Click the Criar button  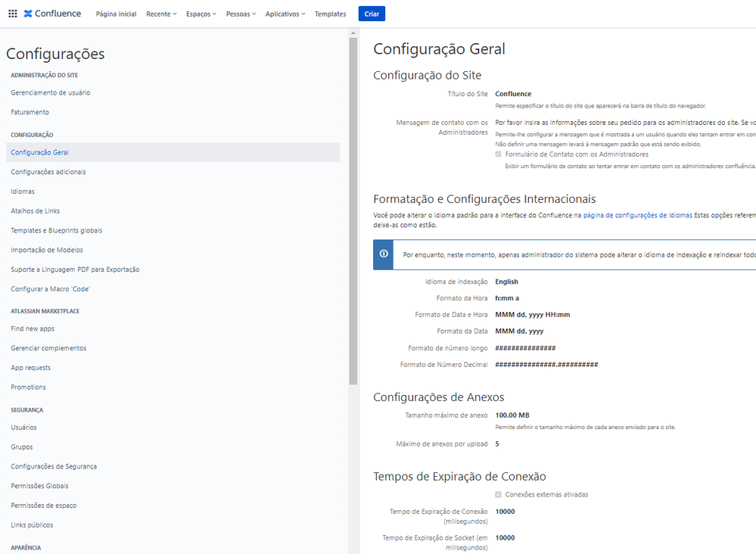click(x=372, y=14)
